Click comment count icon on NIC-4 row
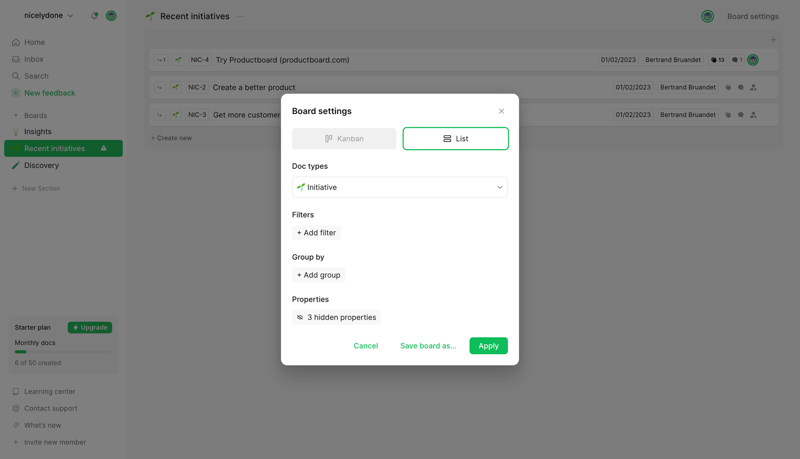This screenshot has height=459, width=800. coord(737,60)
